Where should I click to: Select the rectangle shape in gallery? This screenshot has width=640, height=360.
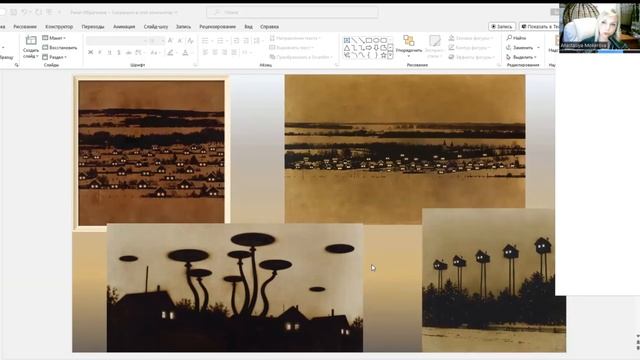pyautogui.click(x=369, y=40)
